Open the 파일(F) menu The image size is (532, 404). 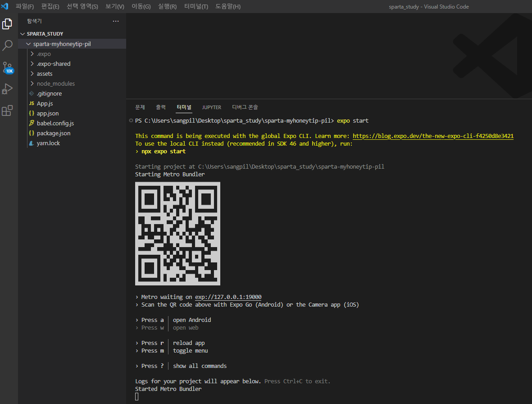(25, 6)
